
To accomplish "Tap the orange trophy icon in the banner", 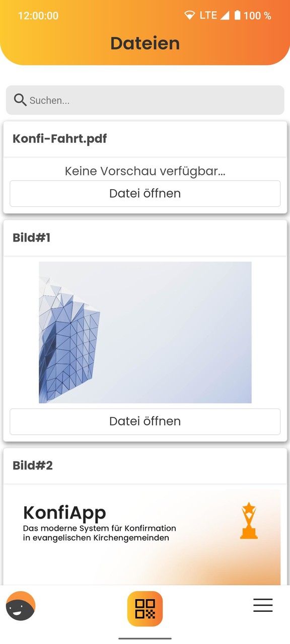I will pyautogui.click(x=249, y=521).
